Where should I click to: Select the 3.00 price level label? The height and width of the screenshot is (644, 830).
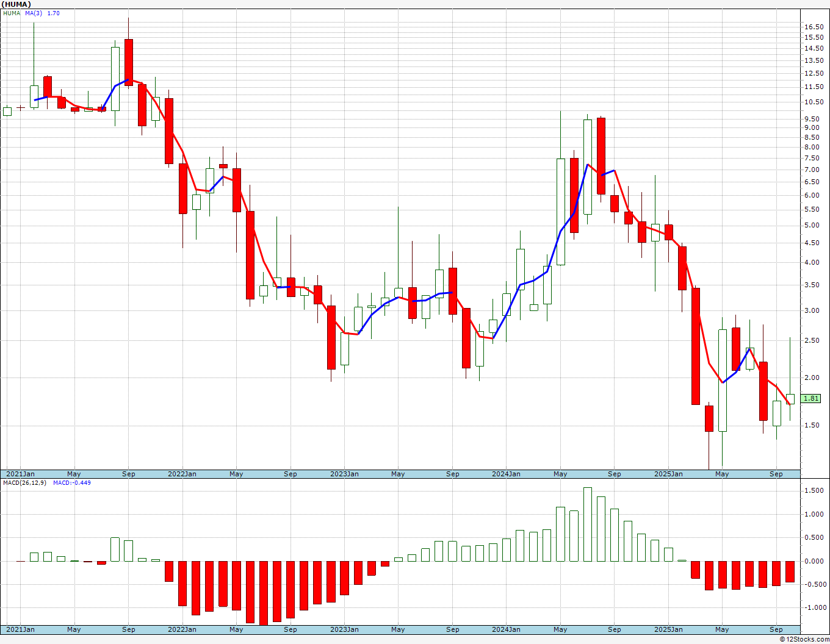tap(812, 310)
